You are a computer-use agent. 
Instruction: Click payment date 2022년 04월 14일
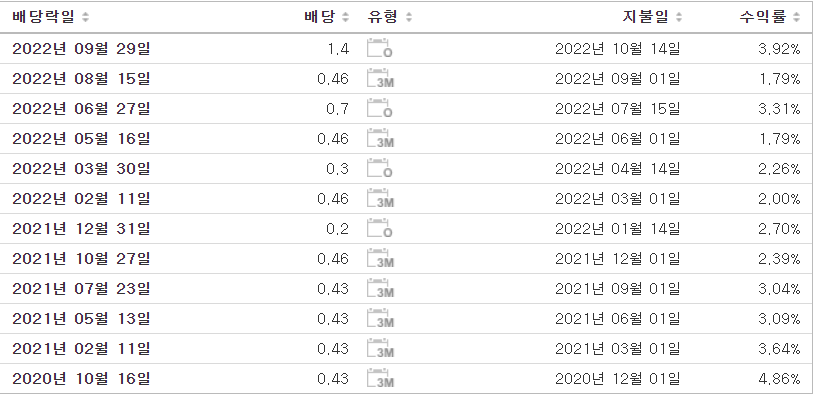pos(618,169)
